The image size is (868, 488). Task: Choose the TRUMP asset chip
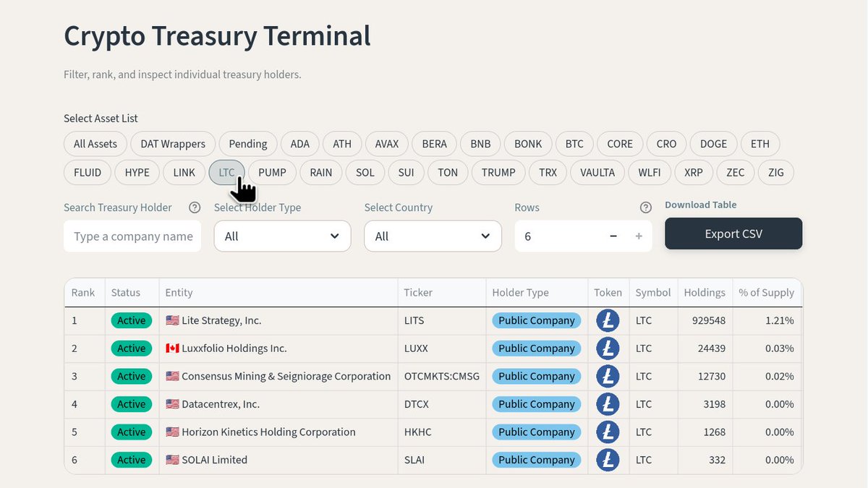(498, 173)
